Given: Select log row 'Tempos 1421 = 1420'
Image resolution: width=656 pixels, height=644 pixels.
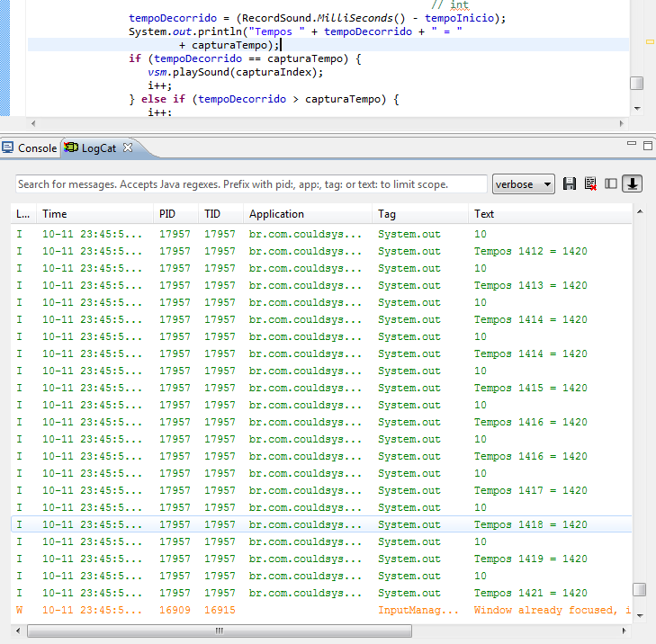Looking at the screenshot, I should click(321, 593).
